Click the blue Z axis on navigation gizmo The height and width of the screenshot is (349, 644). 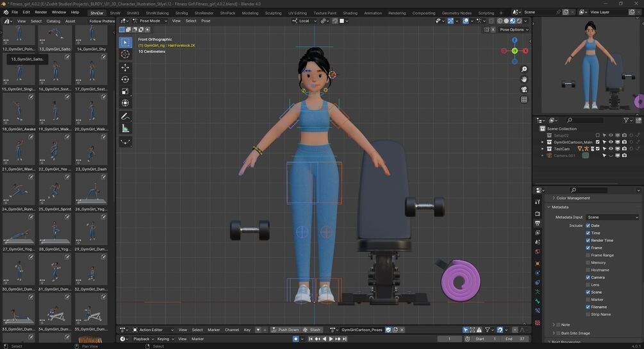coord(515,40)
